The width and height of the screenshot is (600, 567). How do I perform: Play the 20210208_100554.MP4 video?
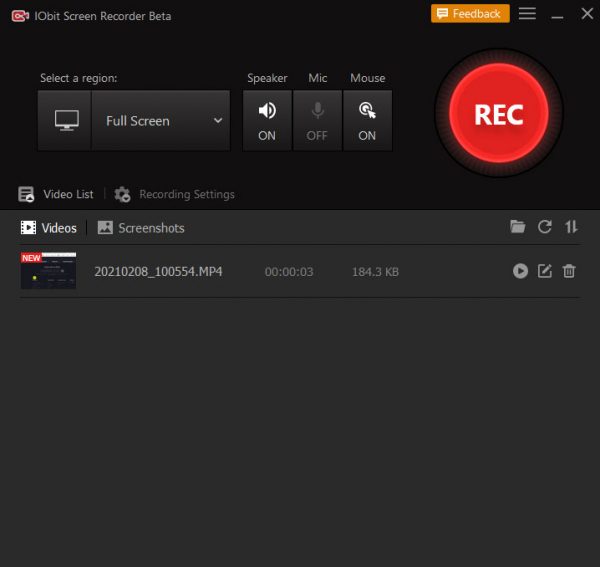[520, 271]
